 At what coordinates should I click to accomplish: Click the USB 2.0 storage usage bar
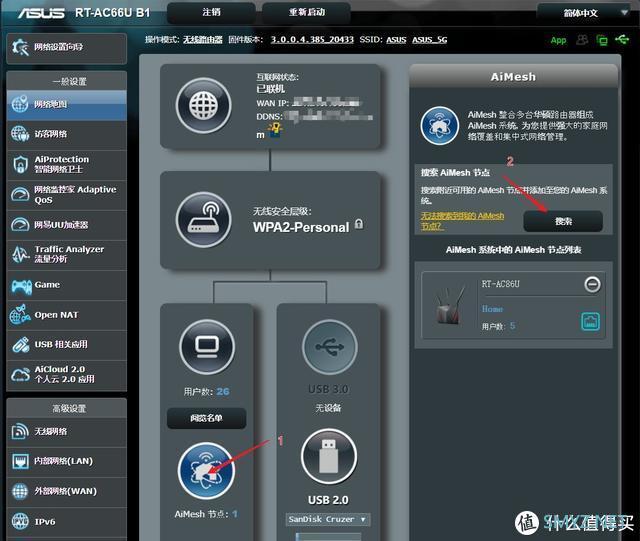tap(328, 537)
